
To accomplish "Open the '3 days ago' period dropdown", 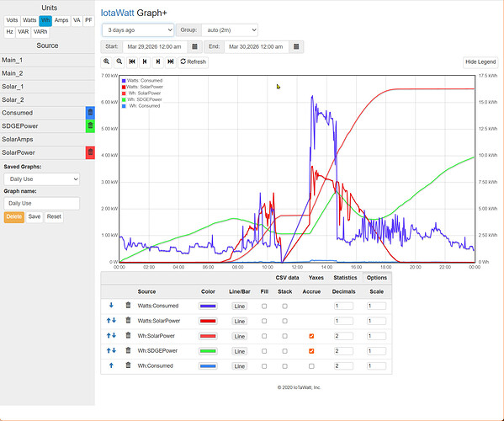I will pos(138,30).
